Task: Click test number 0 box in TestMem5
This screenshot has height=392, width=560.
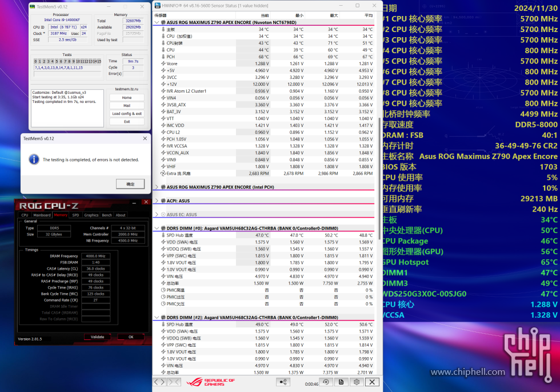Action: (x=35, y=61)
